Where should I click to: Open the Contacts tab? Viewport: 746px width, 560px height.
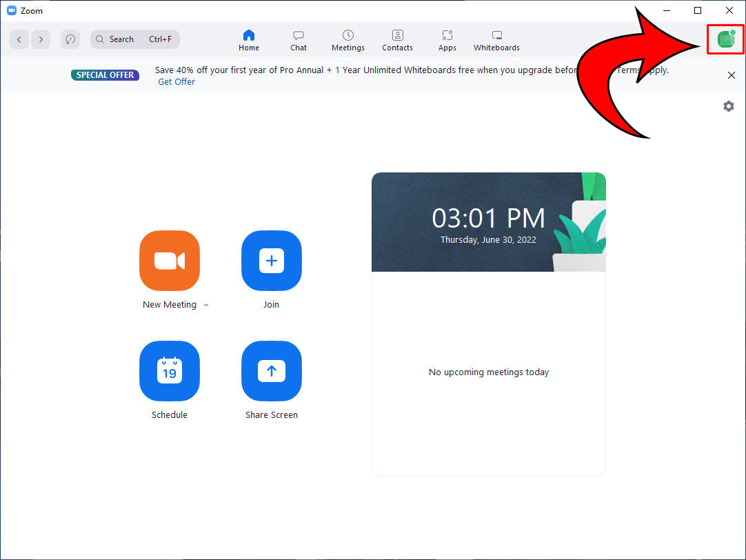point(397,39)
